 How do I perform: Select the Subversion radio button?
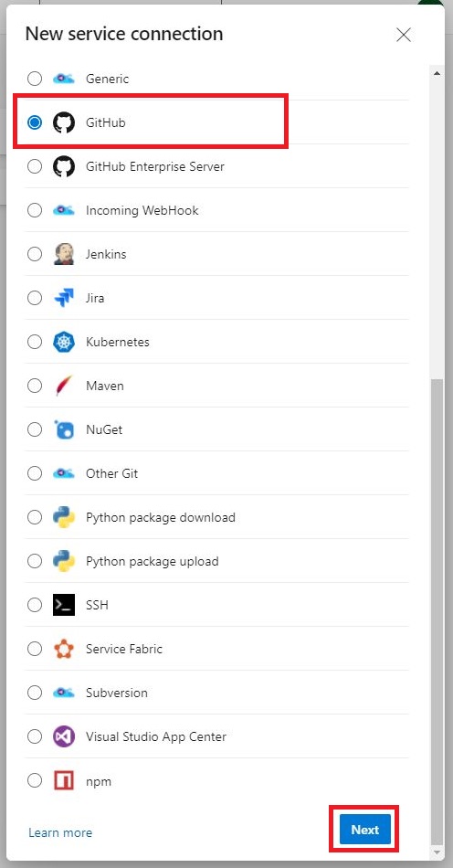35,693
